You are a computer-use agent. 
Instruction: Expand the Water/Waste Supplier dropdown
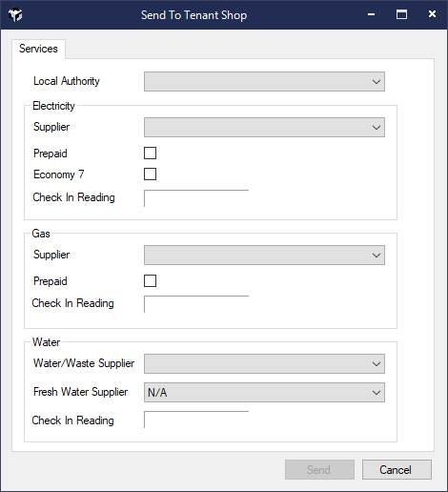point(264,364)
